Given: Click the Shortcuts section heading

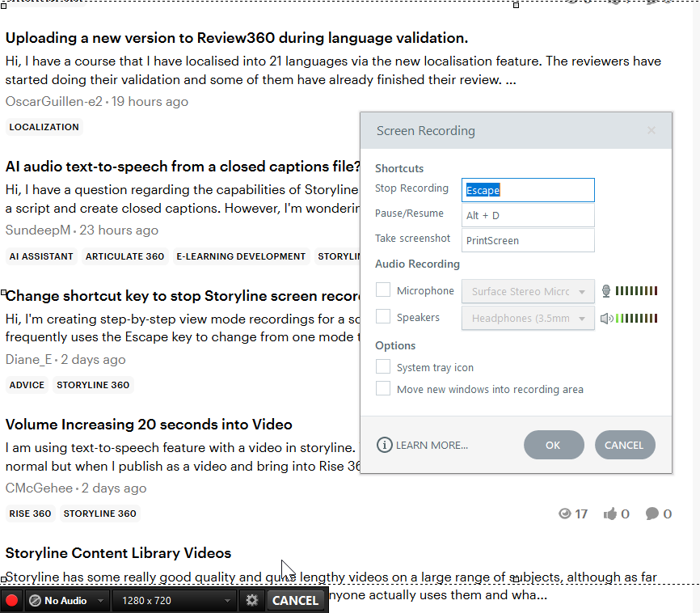Looking at the screenshot, I should click(399, 168).
